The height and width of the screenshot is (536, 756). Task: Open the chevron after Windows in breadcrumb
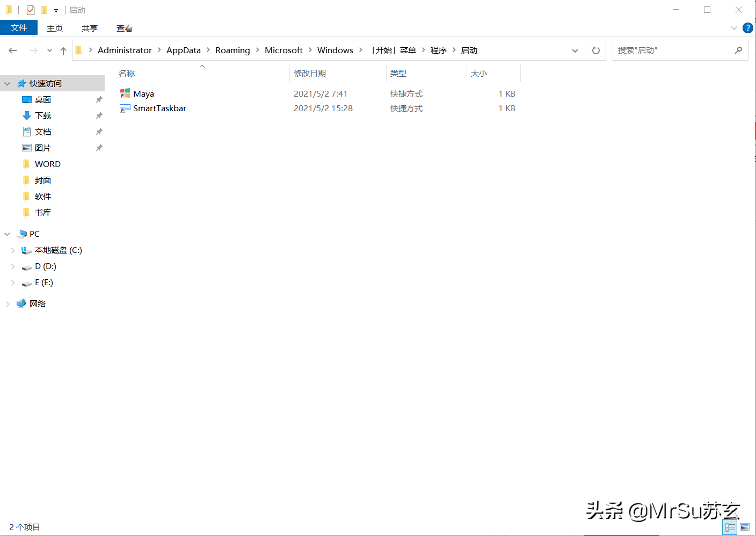pyautogui.click(x=361, y=50)
